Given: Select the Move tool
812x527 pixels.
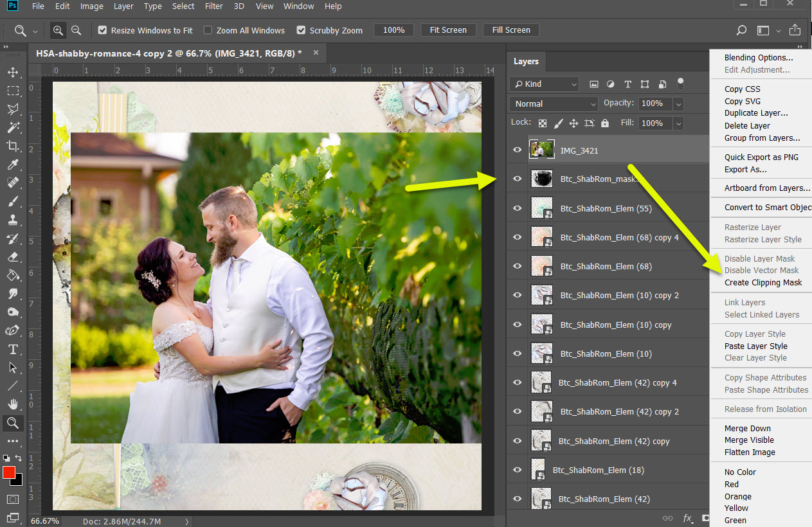Looking at the screenshot, I should tap(13, 72).
